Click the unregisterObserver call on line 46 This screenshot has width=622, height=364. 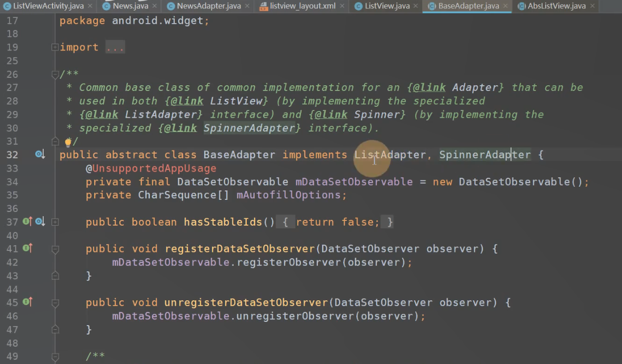click(x=295, y=316)
